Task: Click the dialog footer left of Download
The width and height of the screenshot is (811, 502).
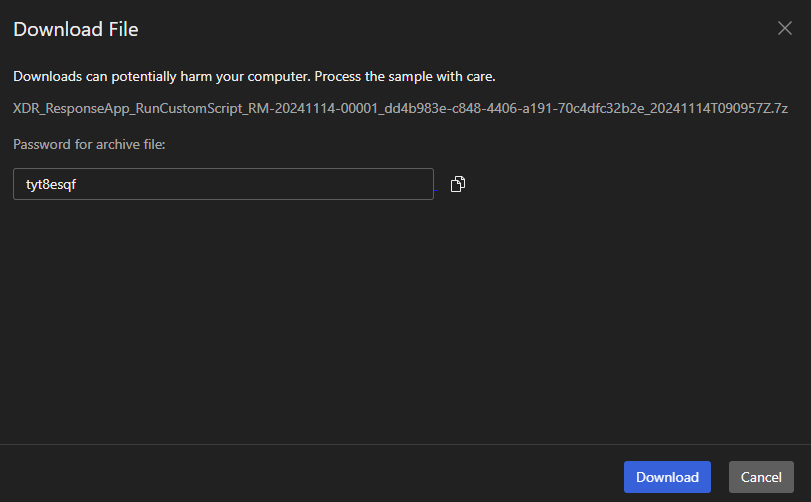Action: click(x=300, y=477)
